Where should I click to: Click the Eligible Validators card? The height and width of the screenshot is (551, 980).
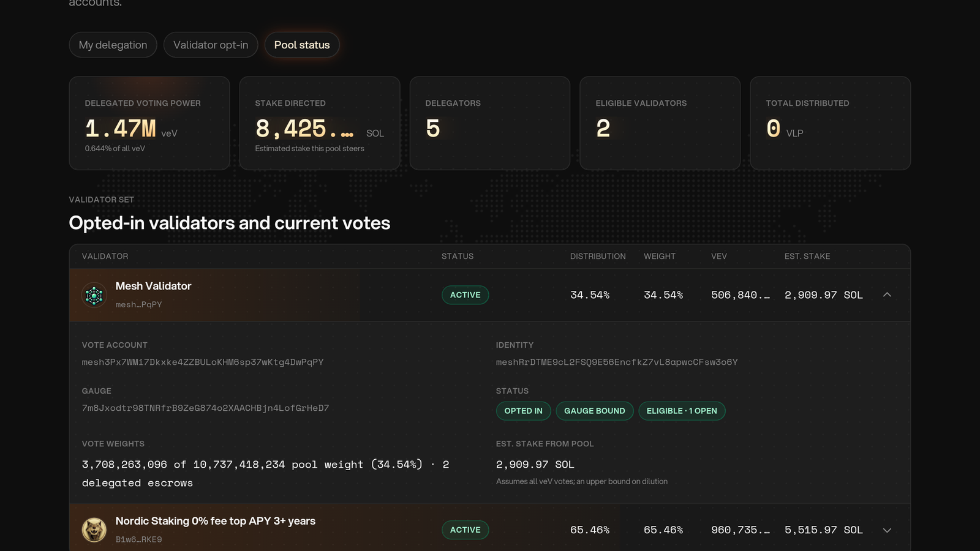point(660,123)
